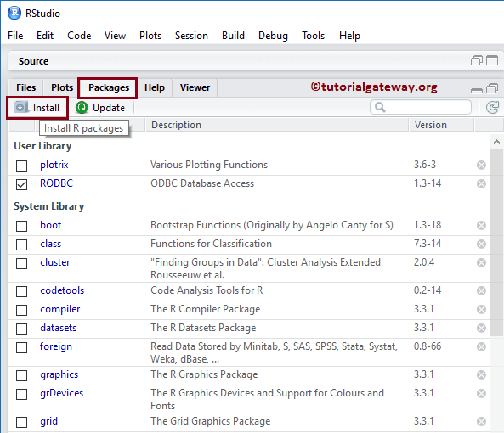Tick the class package checkbox

point(21,245)
